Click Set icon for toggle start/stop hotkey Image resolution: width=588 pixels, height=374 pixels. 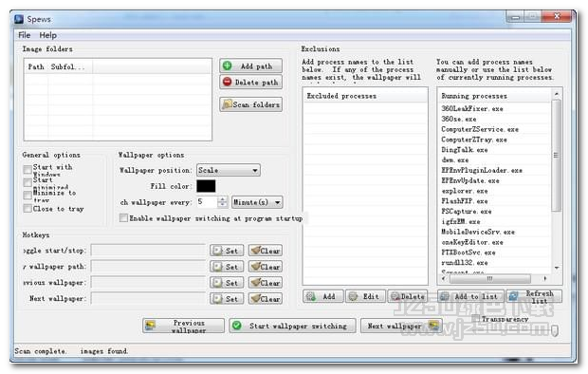(217, 251)
